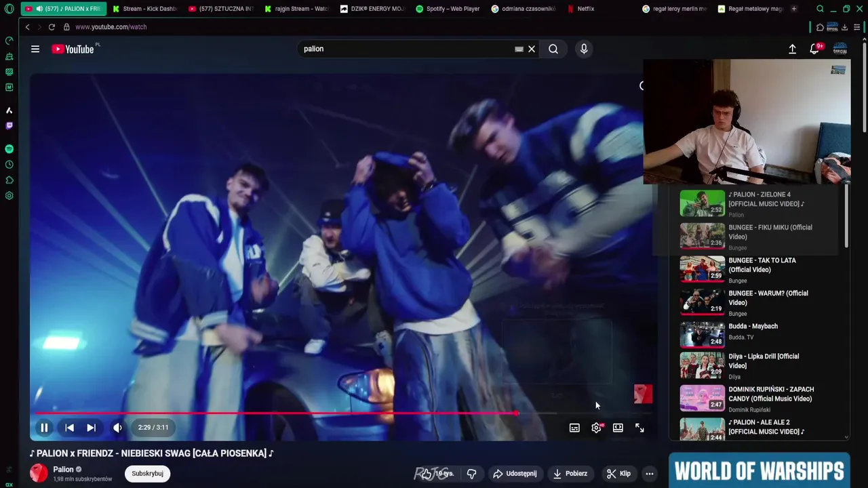Open a new browser tab with plus
Image resolution: width=868 pixels, height=488 pixels.
[x=794, y=9]
